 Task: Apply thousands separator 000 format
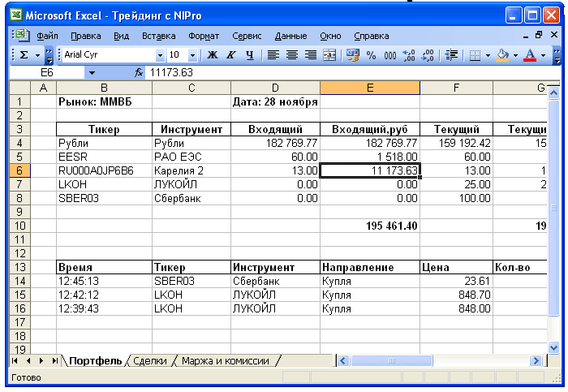tap(390, 55)
